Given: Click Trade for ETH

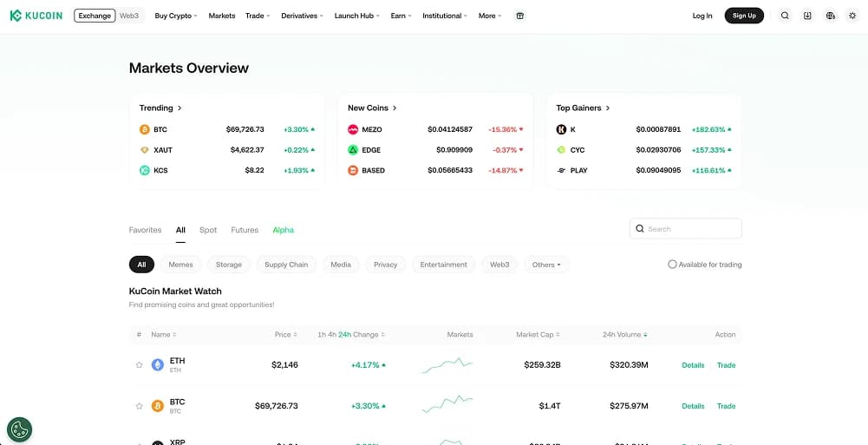Looking at the screenshot, I should click(x=727, y=364).
